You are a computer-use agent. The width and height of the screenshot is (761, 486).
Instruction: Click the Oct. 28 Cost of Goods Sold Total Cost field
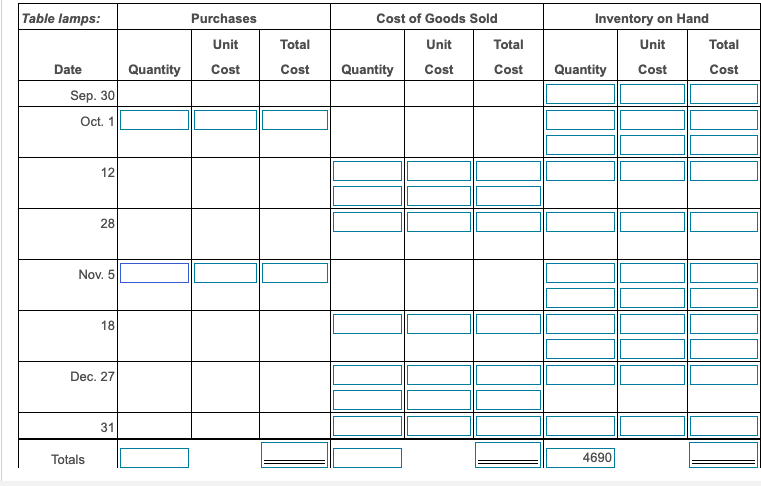508,222
